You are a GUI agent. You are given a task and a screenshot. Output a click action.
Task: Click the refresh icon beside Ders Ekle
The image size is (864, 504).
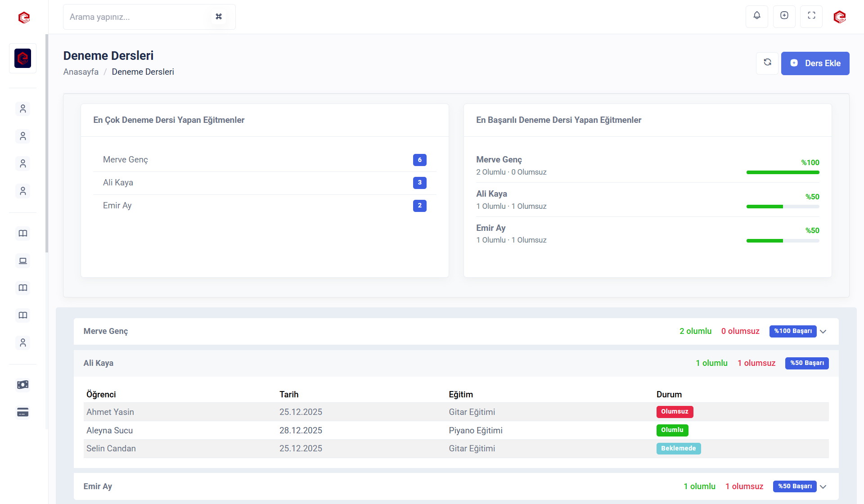(767, 63)
